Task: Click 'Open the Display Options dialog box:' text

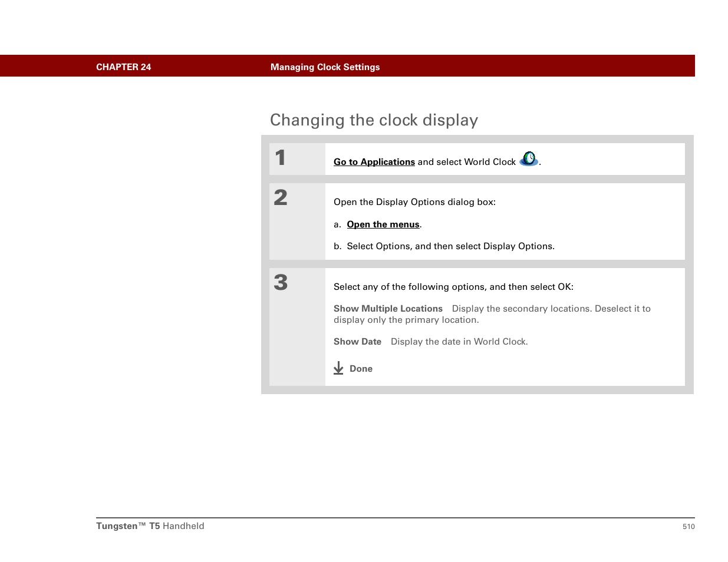Action: pos(414,202)
